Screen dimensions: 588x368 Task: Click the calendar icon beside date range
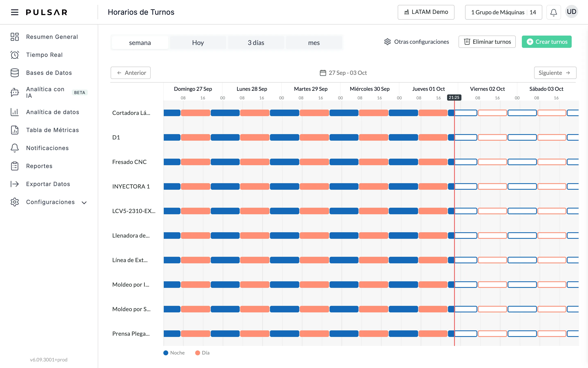(x=323, y=73)
